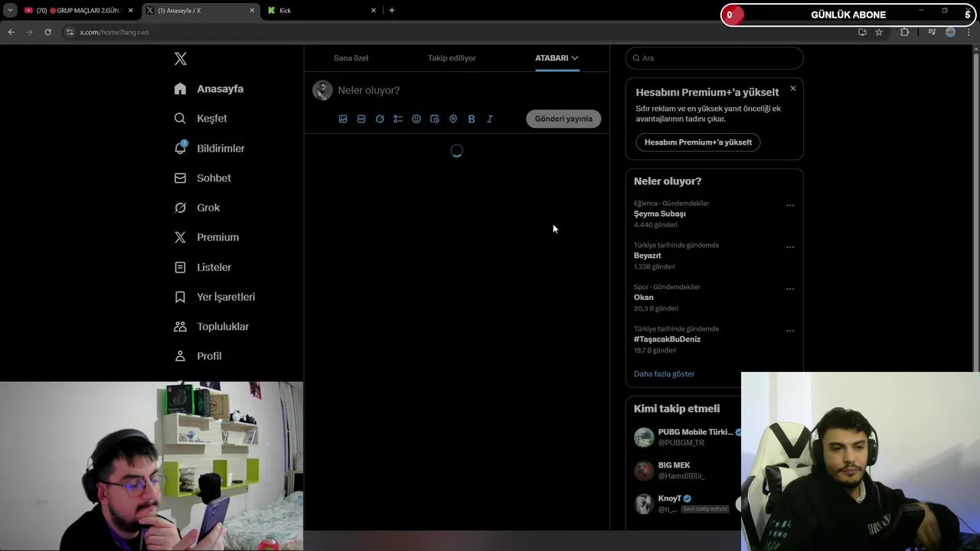Click Daha fazla göster link
The height and width of the screenshot is (551, 980).
665,374
